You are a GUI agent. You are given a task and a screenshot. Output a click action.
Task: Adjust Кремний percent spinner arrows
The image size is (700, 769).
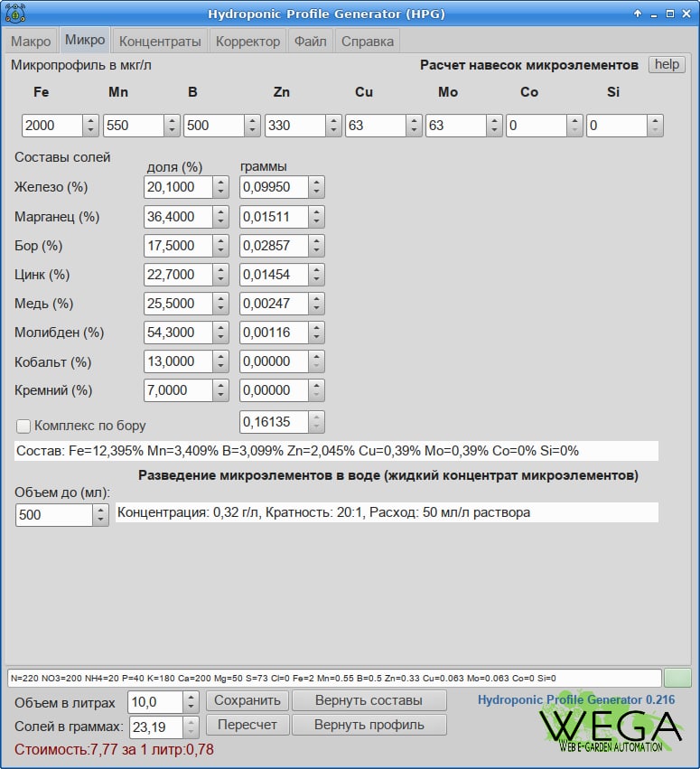(x=220, y=390)
